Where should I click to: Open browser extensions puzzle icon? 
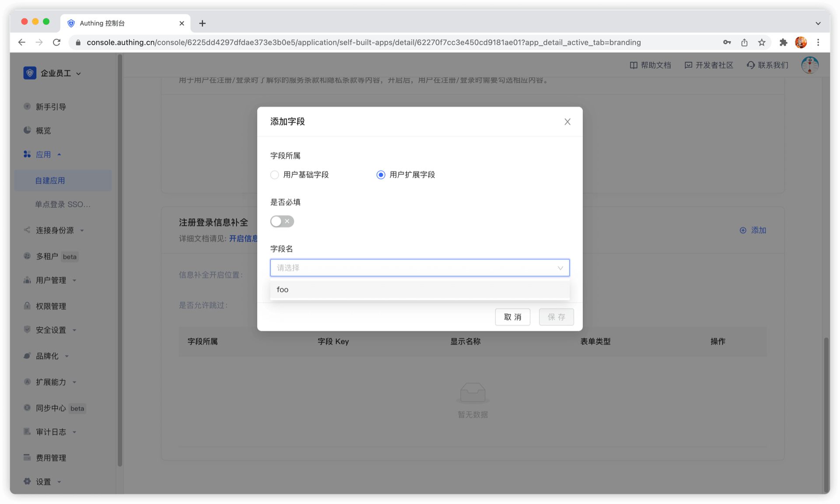click(783, 42)
